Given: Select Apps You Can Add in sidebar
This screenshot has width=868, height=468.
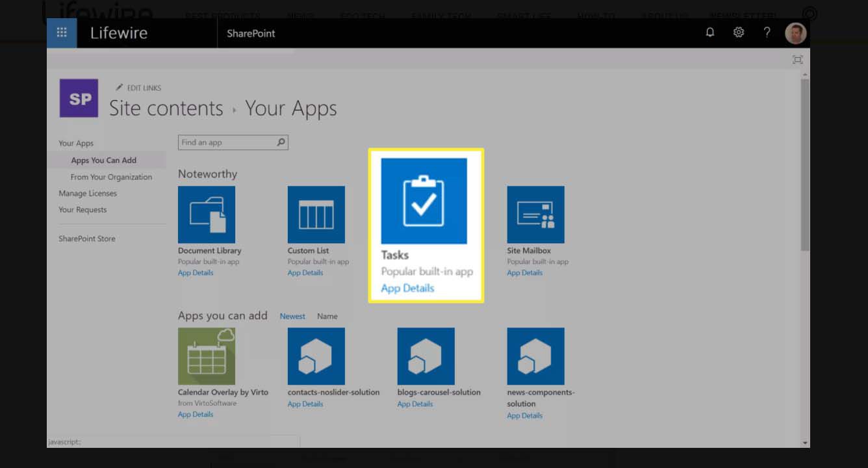Looking at the screenshot, I should pyautogui.click(x=104, y=160).
